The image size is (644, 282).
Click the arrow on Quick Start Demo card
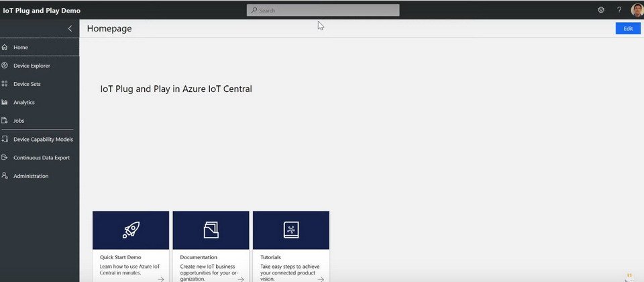(x=161, y=279)
